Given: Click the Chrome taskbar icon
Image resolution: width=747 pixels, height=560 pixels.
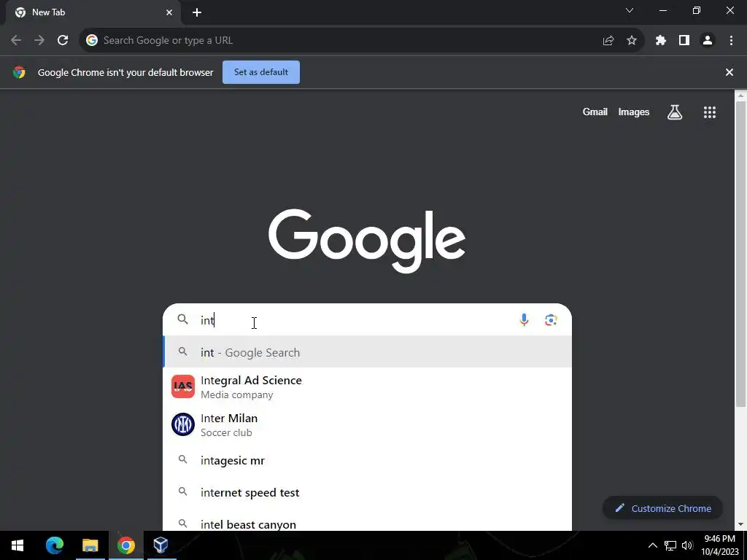Looking at the screenshot, I should tap(125, 545).
